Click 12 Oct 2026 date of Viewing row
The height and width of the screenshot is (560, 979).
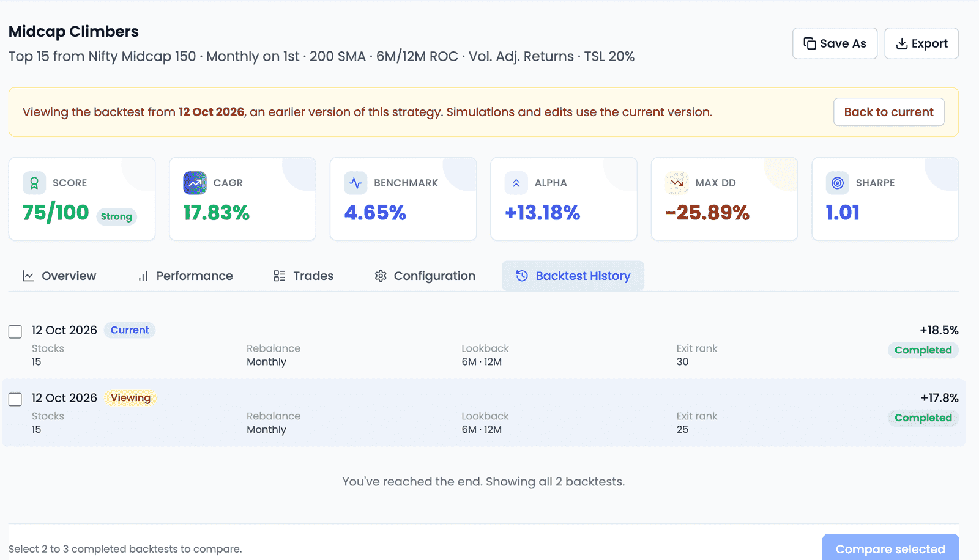coord(64,398)
